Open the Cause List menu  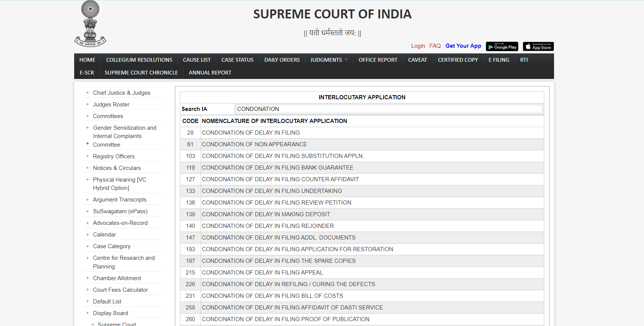tap(196, 60)
